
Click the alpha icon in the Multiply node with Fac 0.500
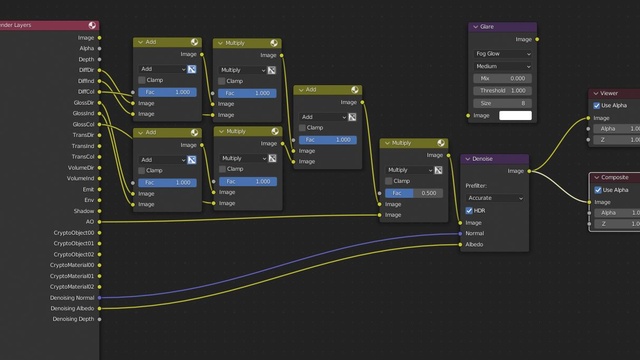coord(438,170)
